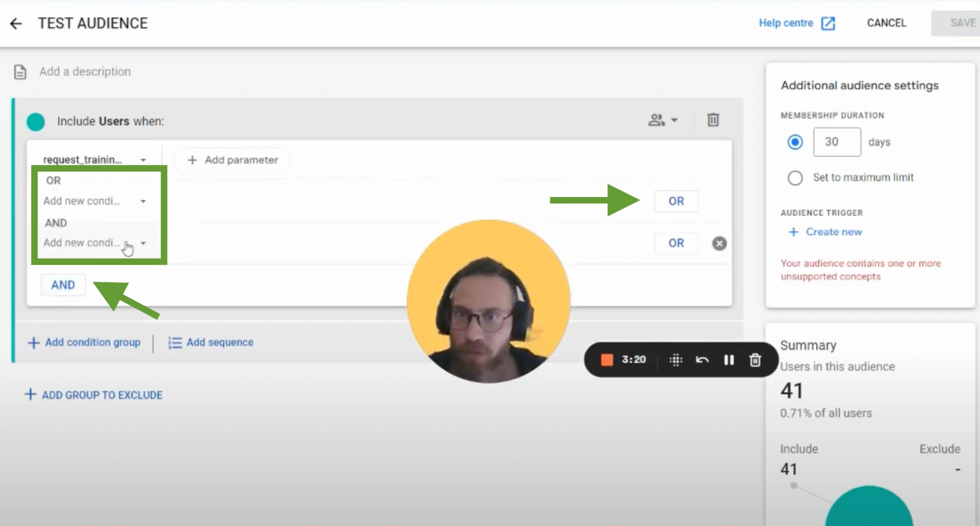
Task: Click the description document icon
Action: click(20, 72)
